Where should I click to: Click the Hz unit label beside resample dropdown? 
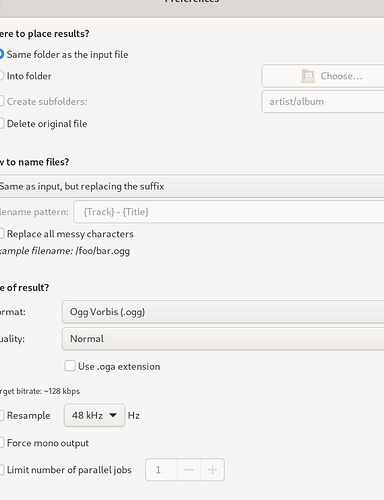134,415
